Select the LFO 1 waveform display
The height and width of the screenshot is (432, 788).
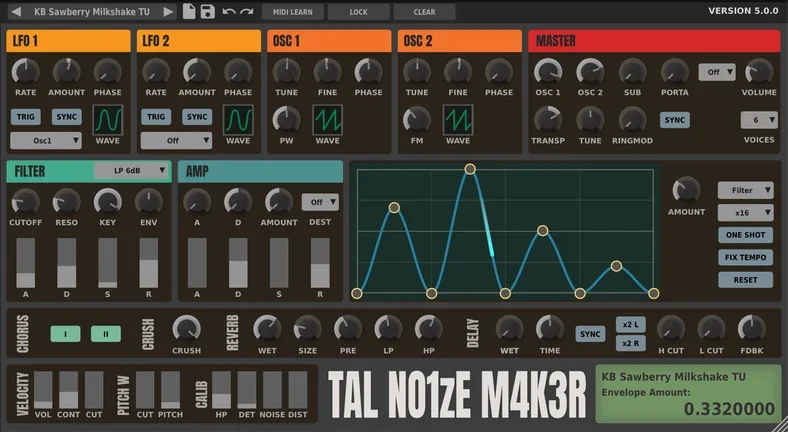(108, 120)
